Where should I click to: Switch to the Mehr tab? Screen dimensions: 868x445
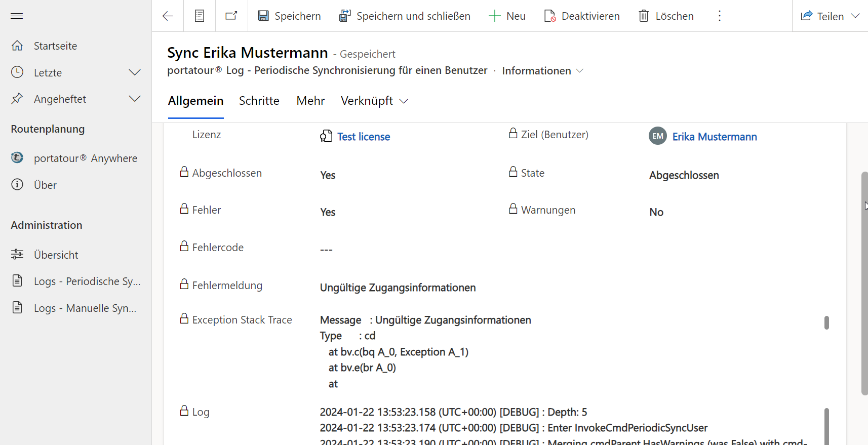point(310,101)
